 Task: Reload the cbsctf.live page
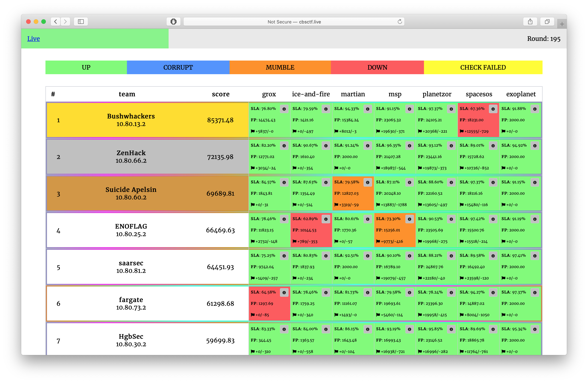coord(400,22)
